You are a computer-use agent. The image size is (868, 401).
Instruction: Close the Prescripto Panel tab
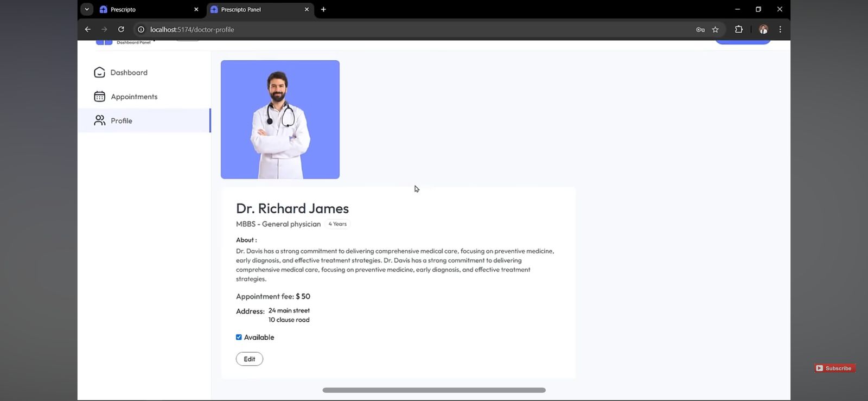307,9
